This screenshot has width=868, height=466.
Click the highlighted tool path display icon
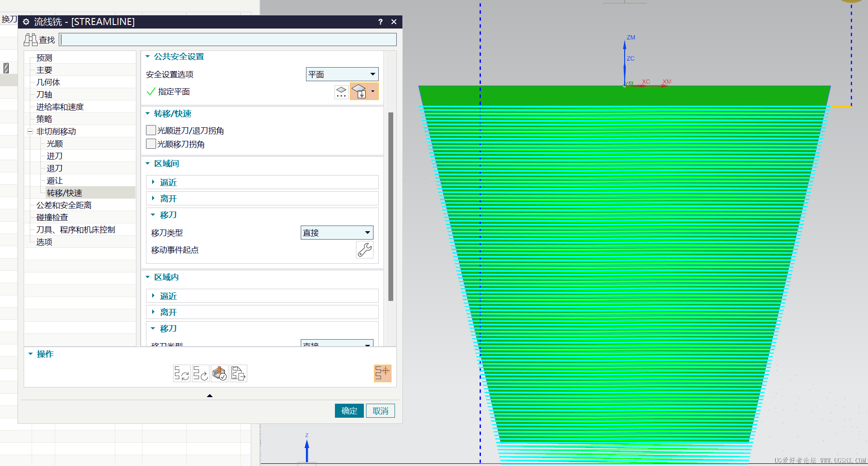point(382,373)
